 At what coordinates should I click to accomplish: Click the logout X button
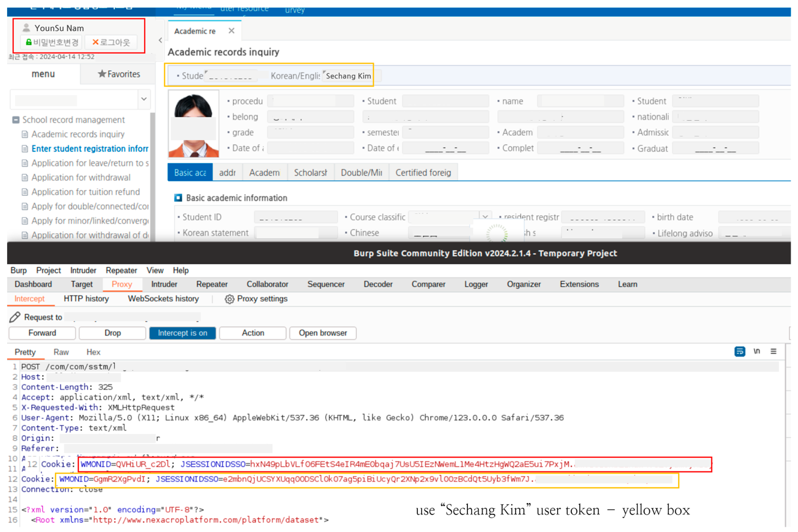pos(111,42)
